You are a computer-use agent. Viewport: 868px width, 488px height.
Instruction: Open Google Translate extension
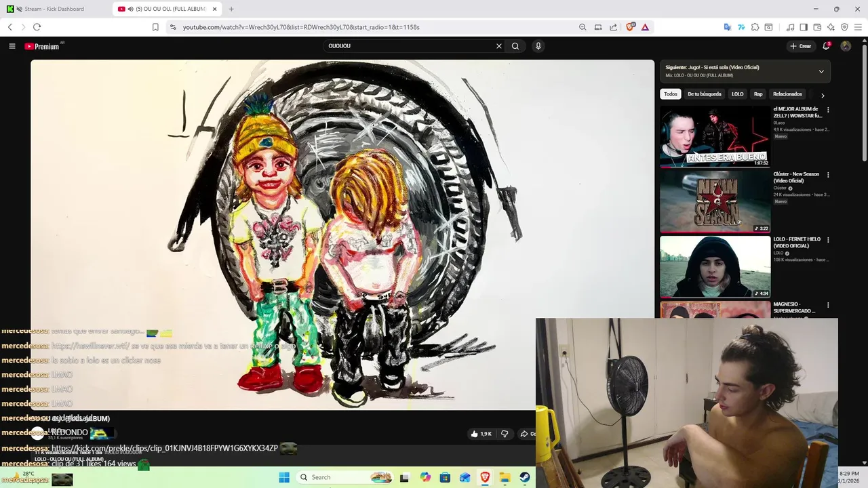[728, 27]
